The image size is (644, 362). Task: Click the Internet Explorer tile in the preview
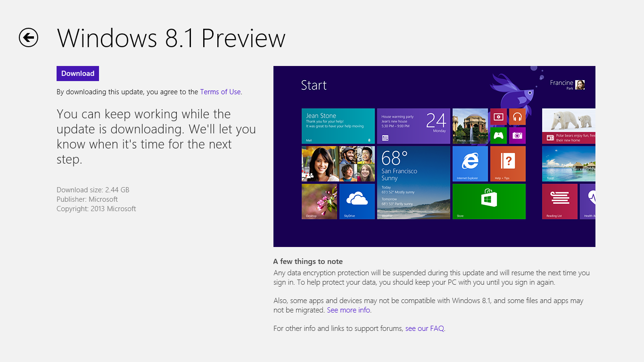point(470,164)
